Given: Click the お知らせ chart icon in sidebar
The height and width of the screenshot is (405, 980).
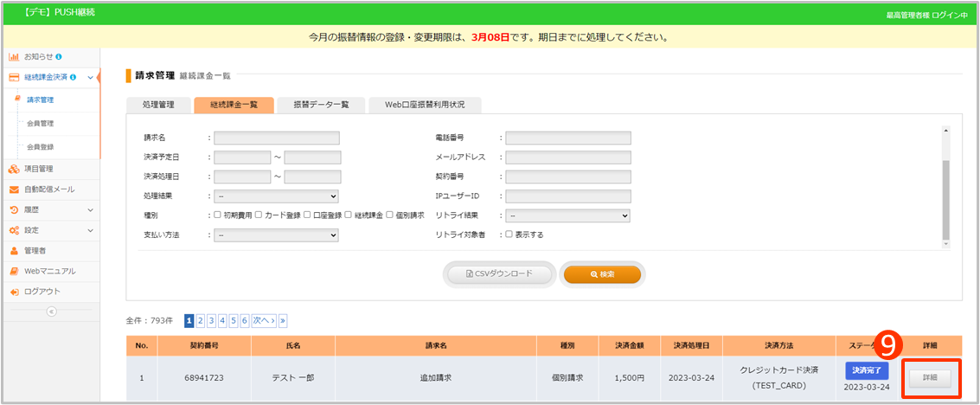Looking at the screenshot, I should tap(14, 57).
